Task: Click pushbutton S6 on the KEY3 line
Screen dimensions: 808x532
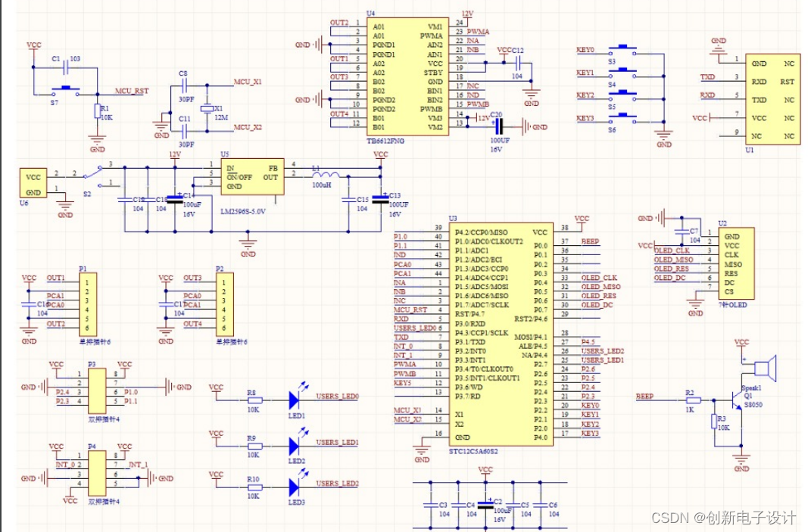Action: pyautogui.click(x=622, y=119)
